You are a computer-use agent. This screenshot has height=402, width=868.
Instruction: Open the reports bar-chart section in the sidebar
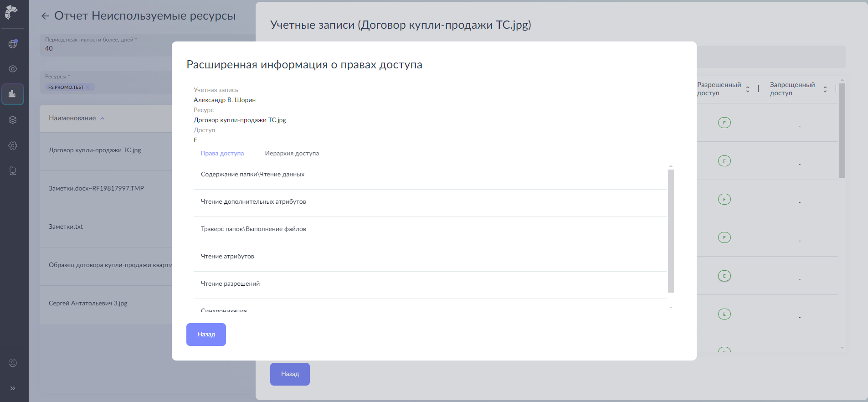13,94
